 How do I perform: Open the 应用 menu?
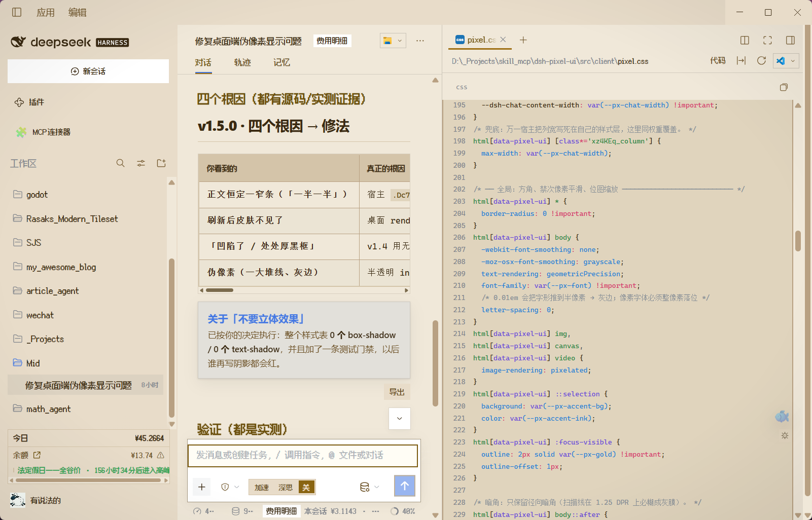pyautogui.click(x=46, y=12)
